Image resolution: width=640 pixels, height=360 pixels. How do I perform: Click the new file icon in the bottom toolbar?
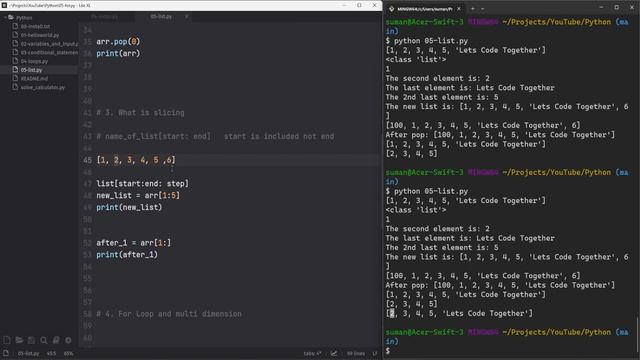click(x=7, y=340)
